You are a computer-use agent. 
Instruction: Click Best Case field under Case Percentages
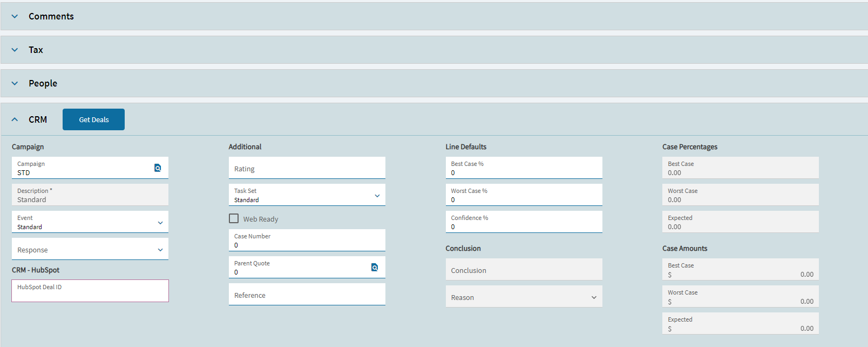[741, 168]
